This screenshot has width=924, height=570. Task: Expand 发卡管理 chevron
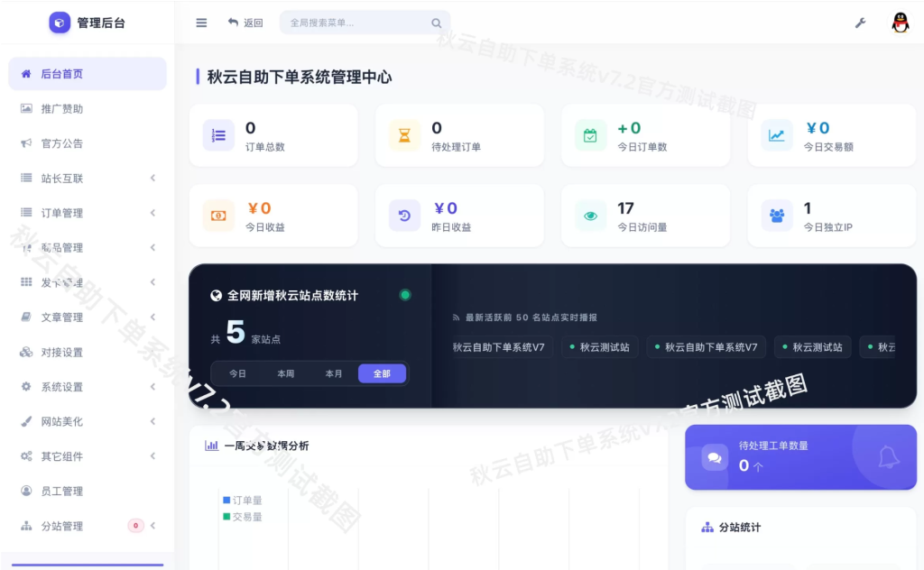152,282
